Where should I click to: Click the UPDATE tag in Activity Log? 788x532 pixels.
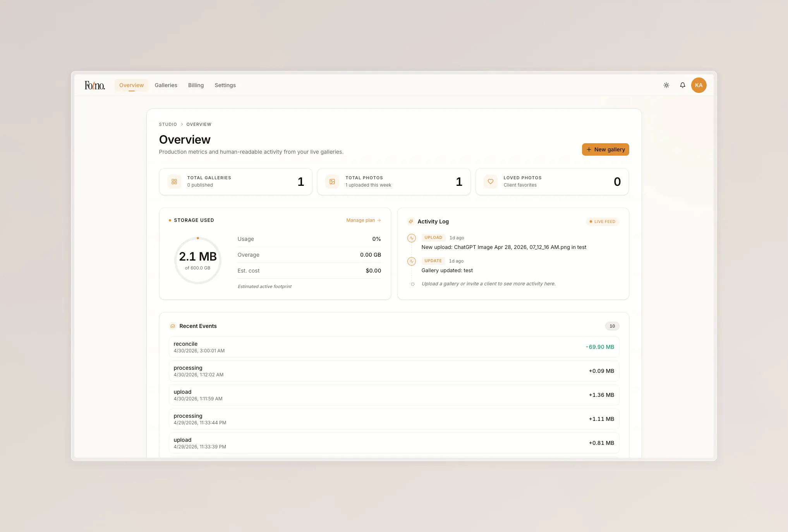[433, 261]
